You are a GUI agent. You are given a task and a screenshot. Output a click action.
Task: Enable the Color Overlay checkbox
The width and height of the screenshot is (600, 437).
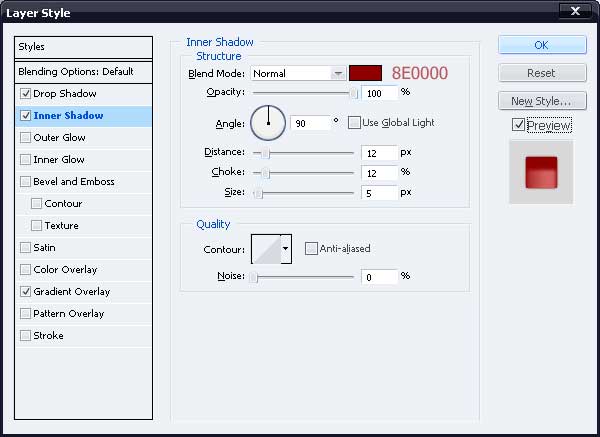point(25,269)
